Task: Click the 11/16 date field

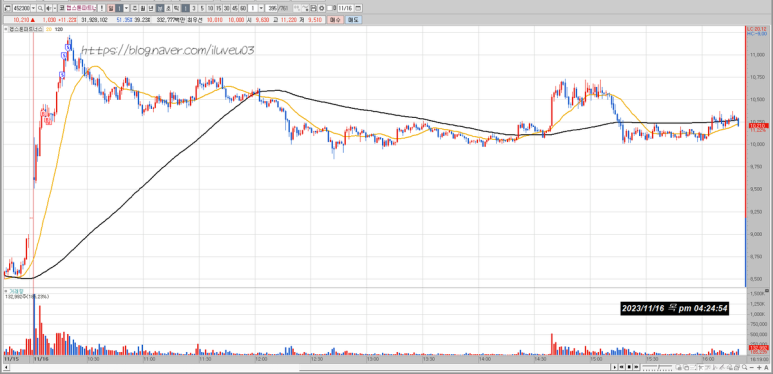Action: click(345, 8)
